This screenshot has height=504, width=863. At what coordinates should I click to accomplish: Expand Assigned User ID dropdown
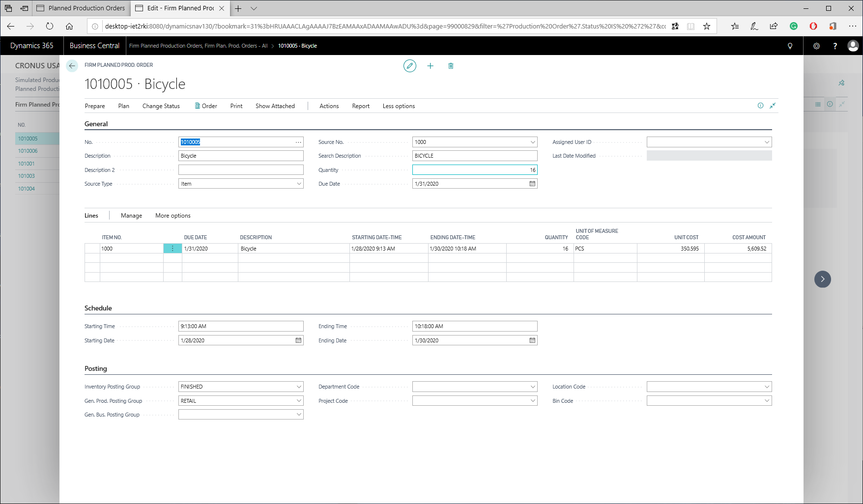767,142
